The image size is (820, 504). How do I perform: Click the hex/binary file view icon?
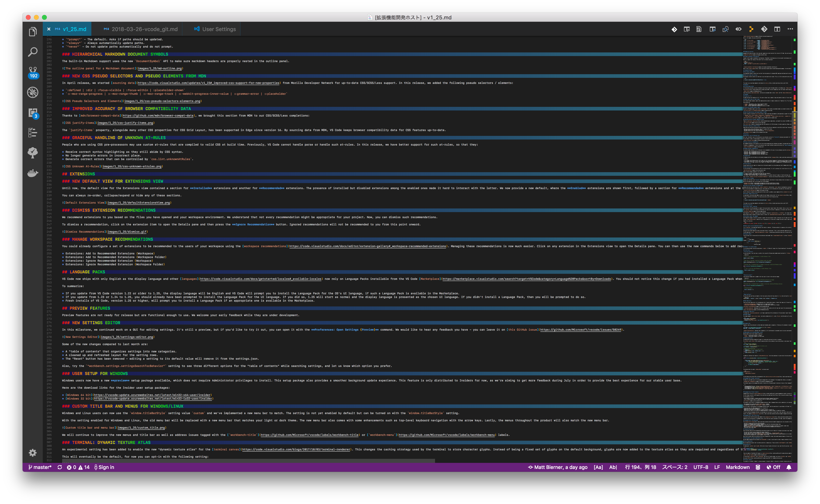[x=699, y=29]
